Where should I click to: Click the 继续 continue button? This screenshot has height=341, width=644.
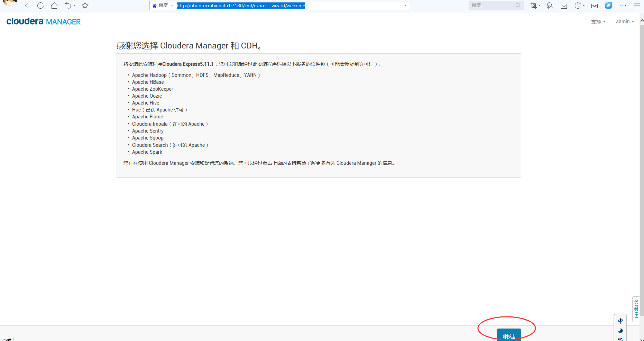click(509, 335)
